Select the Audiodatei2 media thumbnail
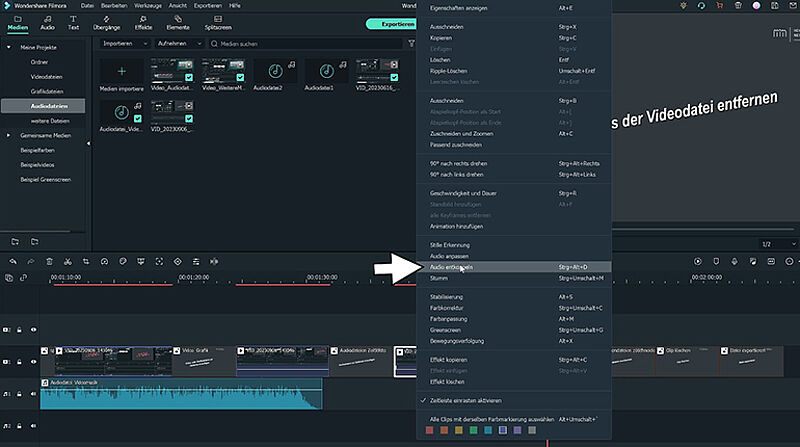The image size is (800, 447). click(x=275, y=71)
